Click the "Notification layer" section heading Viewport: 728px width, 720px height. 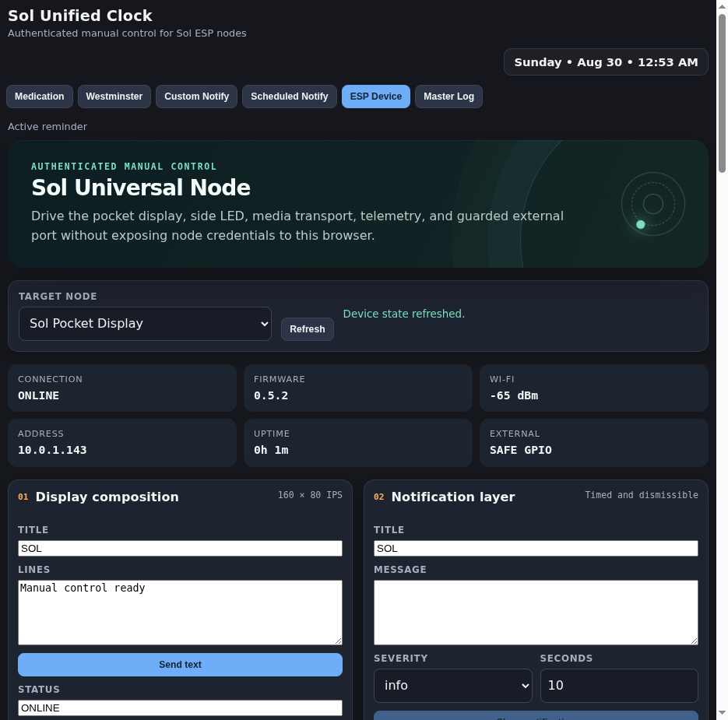tap(453, 497)
